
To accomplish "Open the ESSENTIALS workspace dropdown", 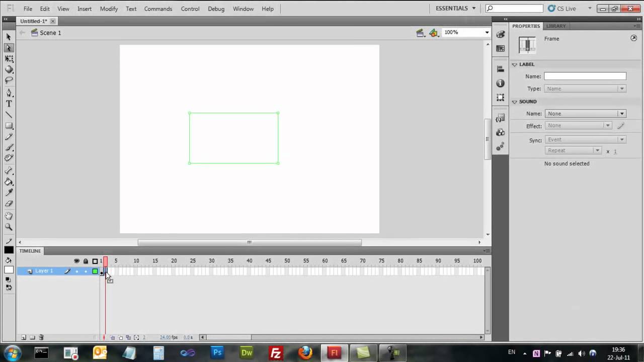I will click(x=455, y=9).
